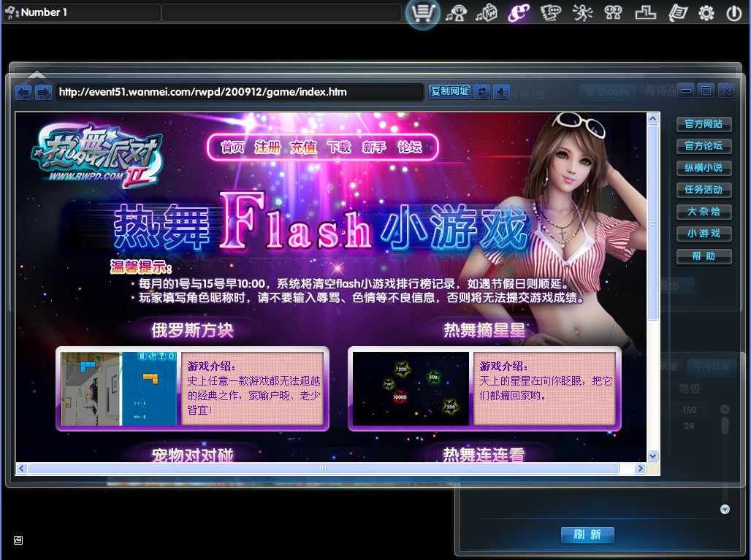Click the page scroll-down arrow
Screen dimensions: 751x560
pos(652,456)
